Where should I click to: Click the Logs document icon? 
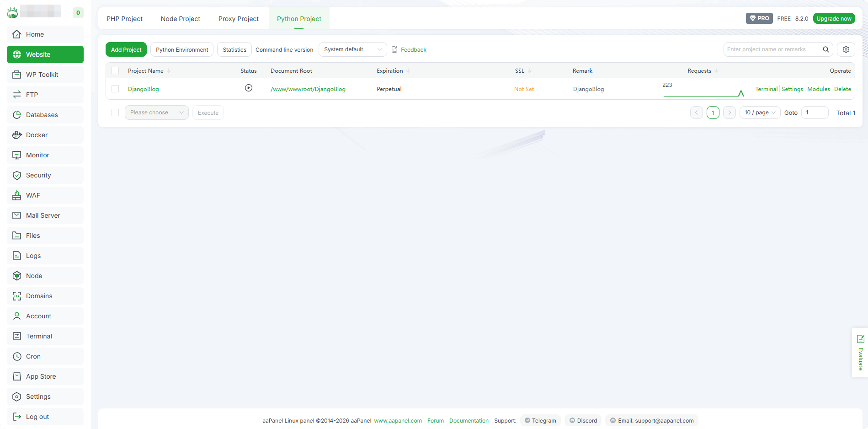17,256
